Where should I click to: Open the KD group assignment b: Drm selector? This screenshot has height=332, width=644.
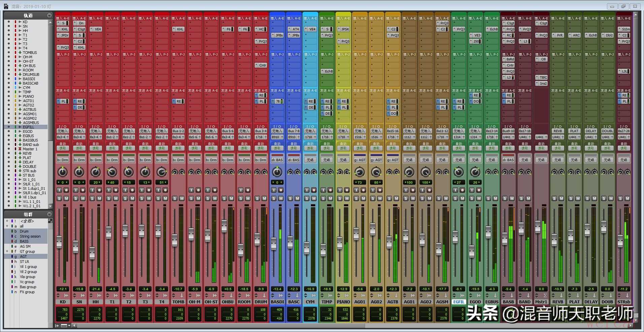63,160
